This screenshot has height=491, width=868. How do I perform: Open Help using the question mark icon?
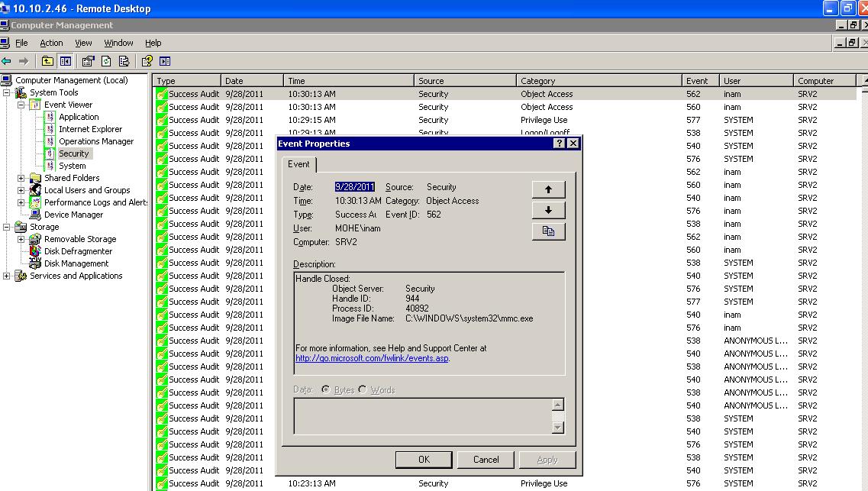147,62
